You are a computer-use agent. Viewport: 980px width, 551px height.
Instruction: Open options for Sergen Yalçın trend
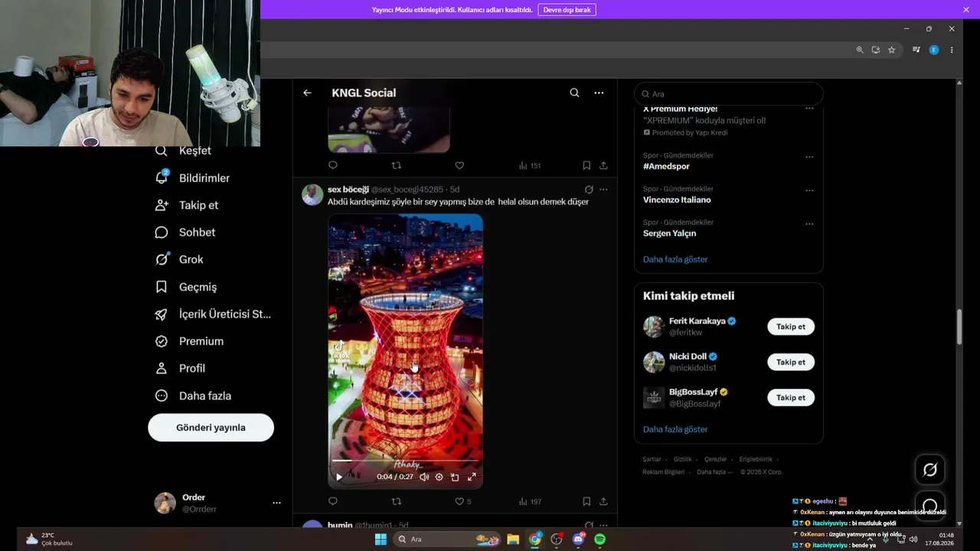click(809, 224)
